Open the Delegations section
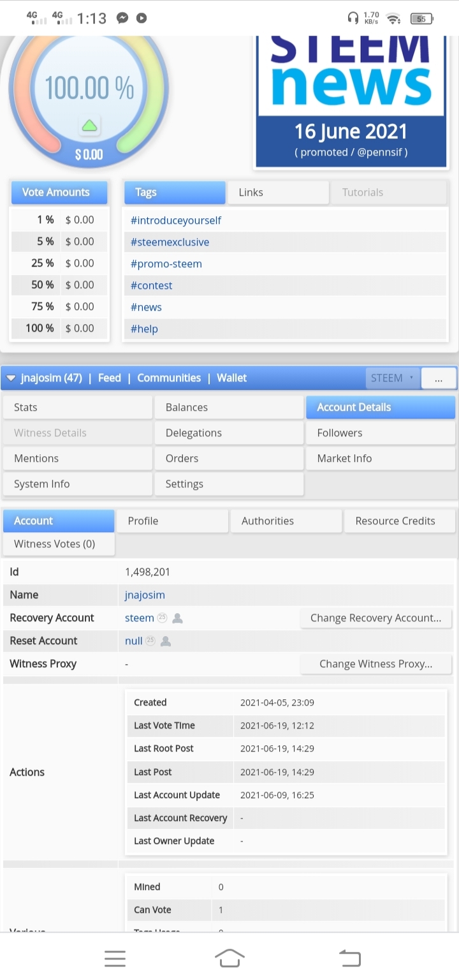 [229, 433]
